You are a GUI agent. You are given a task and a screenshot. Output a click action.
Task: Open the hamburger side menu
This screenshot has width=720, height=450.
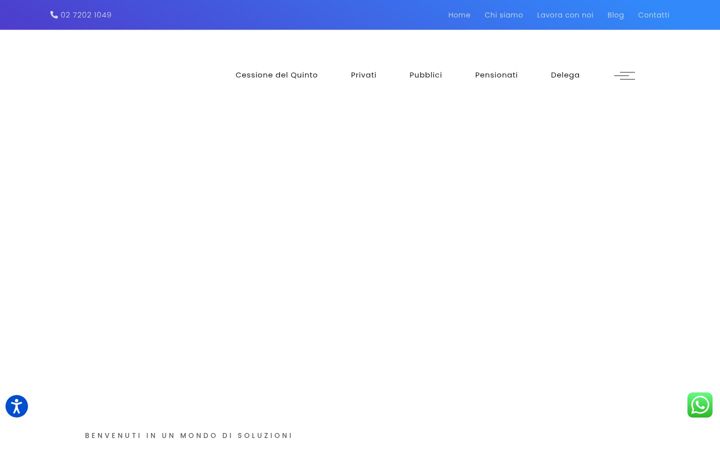point(624,76)
